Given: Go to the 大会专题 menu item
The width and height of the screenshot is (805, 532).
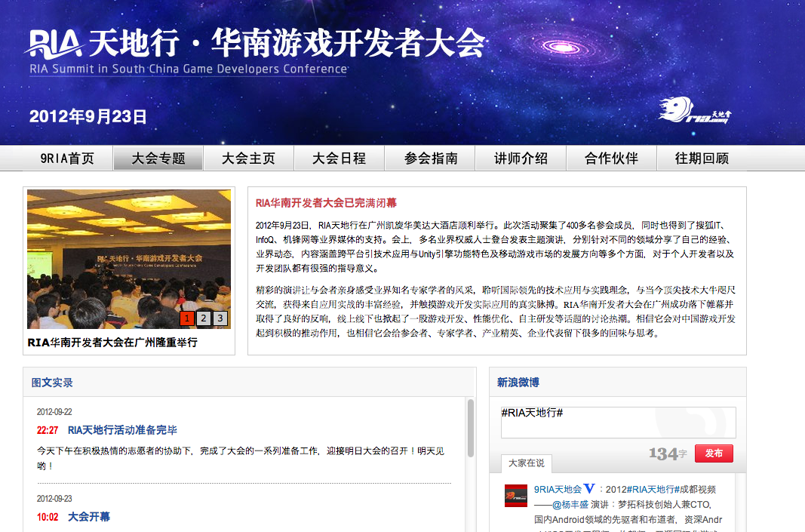Looking at the screenshot, I should pyautogui.click(x=158, y=158).
